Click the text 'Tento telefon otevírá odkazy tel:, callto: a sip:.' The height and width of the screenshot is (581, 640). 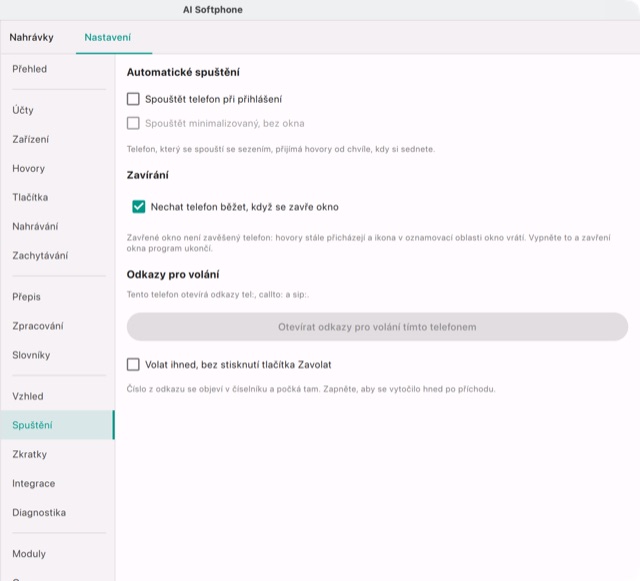(218, 294)
